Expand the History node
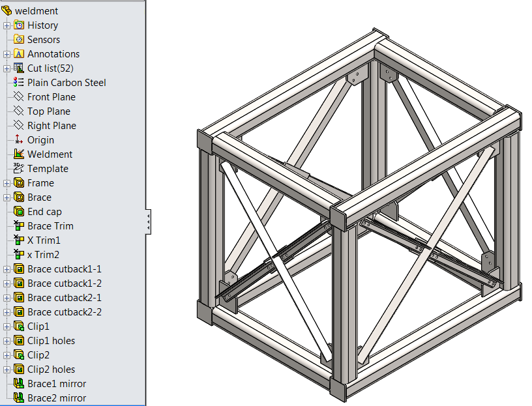 point(7,25)
